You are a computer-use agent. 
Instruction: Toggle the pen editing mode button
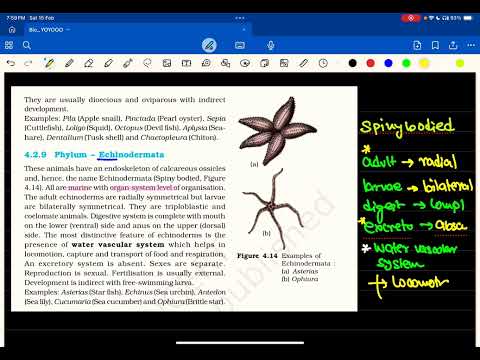coord(209,45)
